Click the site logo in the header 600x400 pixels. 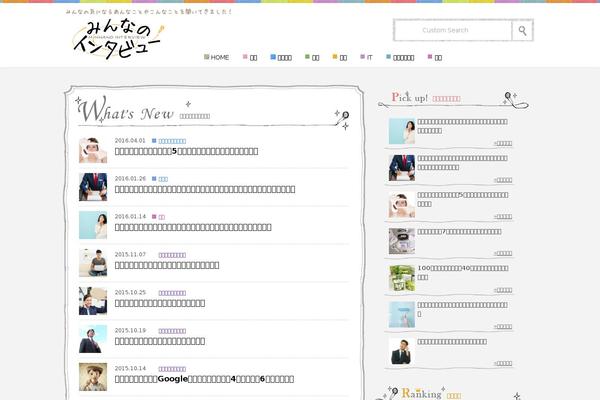(x=118, y=40)
